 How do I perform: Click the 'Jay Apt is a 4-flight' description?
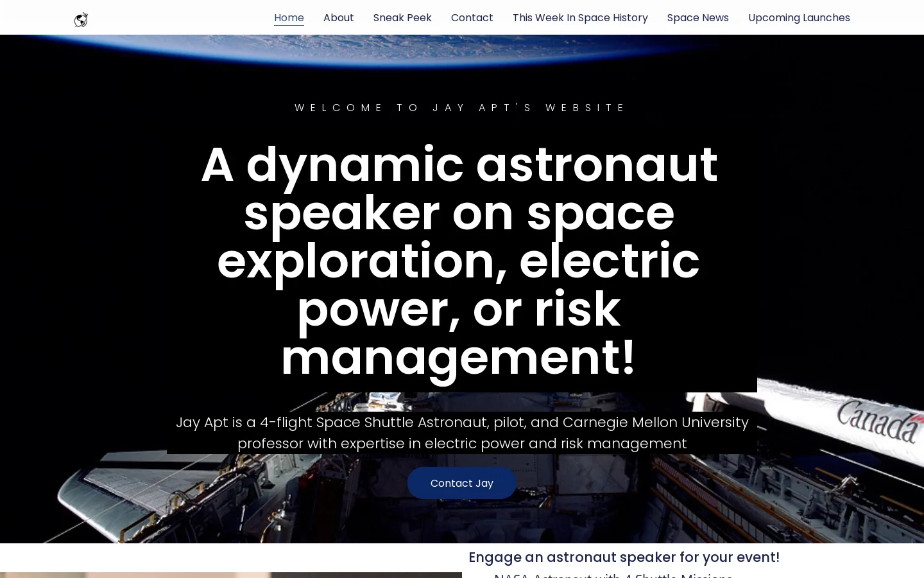point(462,433)
